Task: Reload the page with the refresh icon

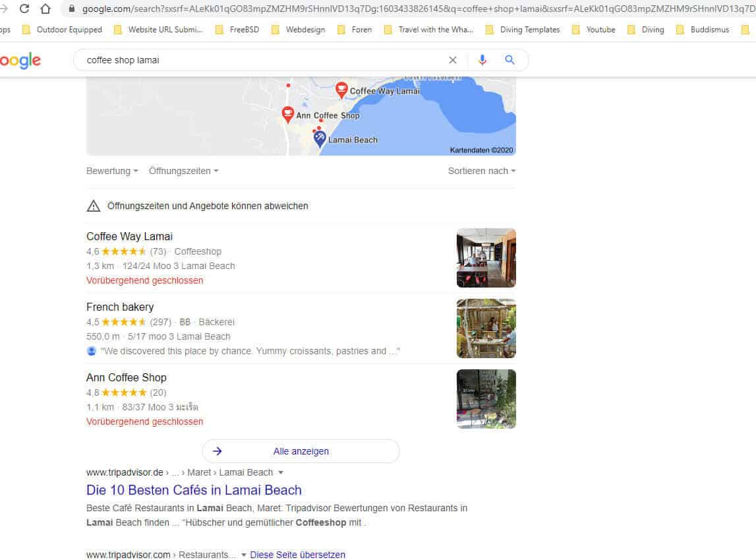Action: click(24, 8)
